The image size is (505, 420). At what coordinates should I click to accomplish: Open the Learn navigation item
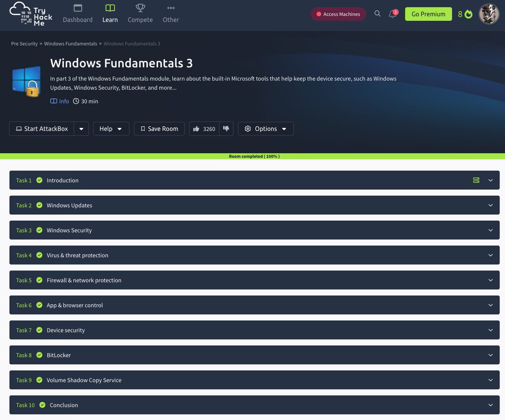coord(110,14)
